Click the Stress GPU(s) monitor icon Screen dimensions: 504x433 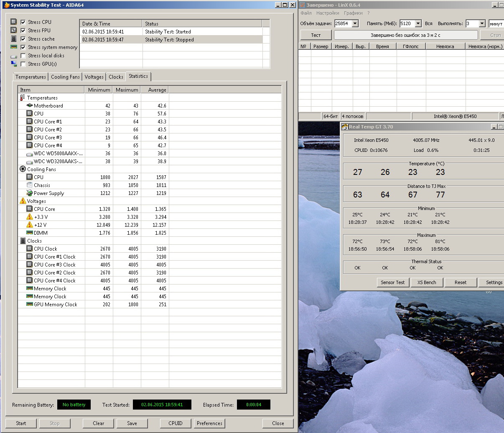[x=13, y=64]
